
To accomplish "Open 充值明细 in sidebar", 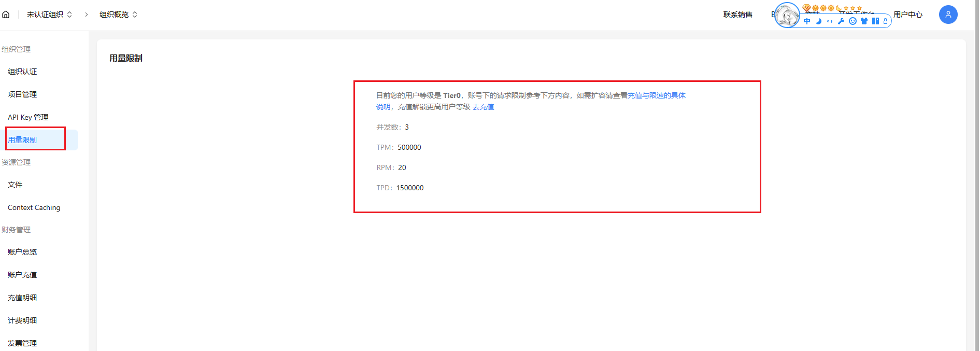I will 22,298.
